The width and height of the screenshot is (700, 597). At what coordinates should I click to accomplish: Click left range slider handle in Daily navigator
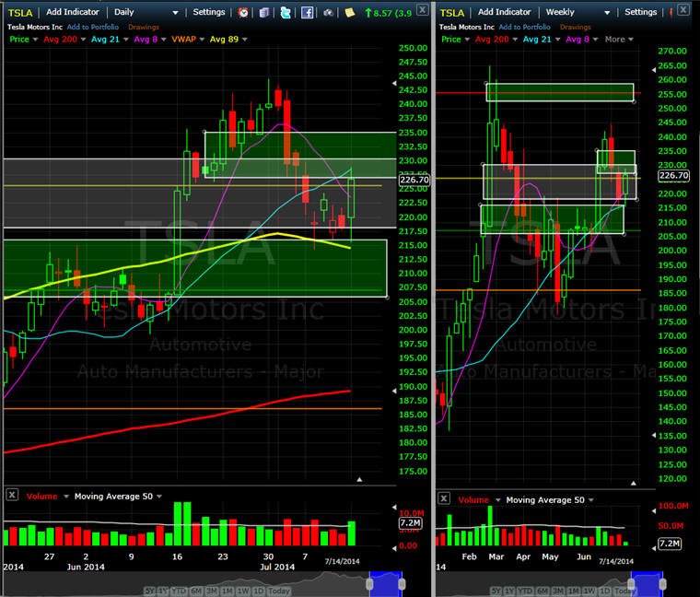(369, 584)
